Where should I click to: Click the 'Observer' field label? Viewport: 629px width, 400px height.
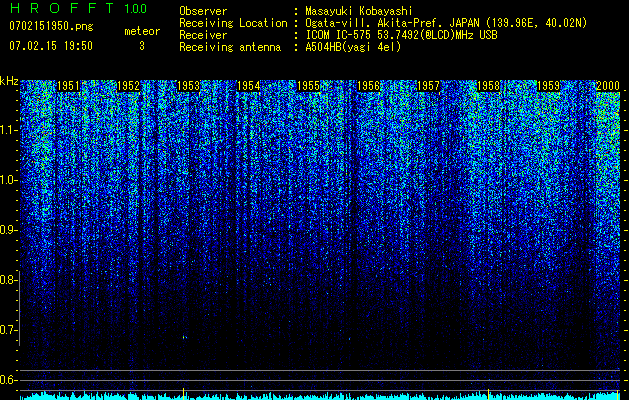tap(203, 11)
